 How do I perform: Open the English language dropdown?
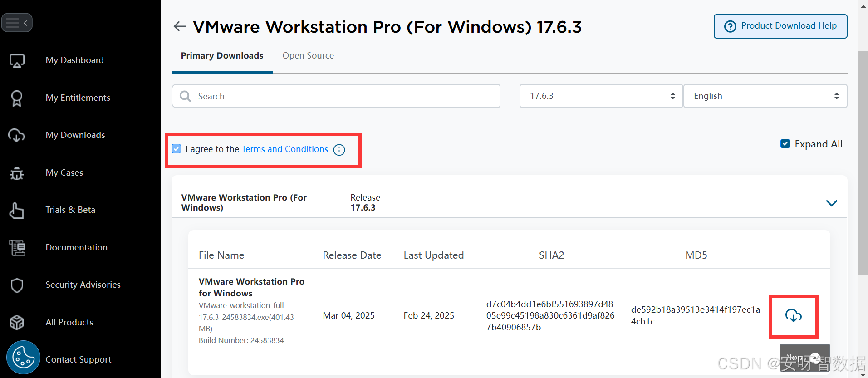(x=765, y=96)
